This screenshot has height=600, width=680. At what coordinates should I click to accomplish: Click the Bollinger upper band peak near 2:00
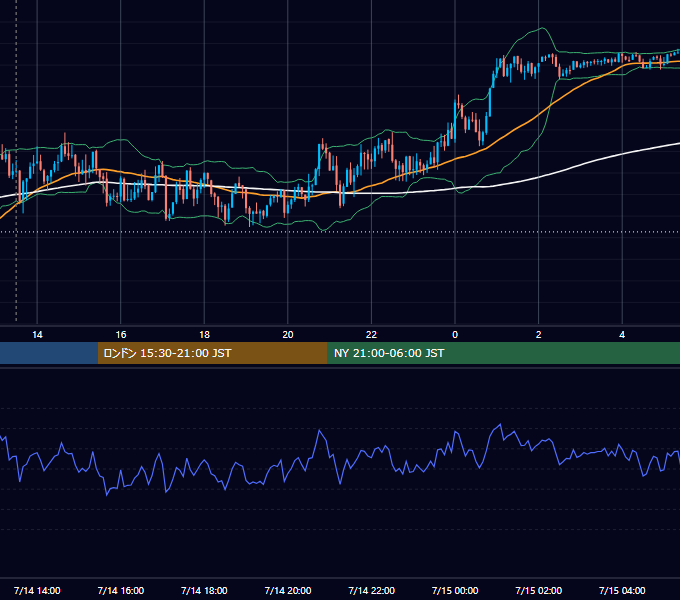[542, 28]
